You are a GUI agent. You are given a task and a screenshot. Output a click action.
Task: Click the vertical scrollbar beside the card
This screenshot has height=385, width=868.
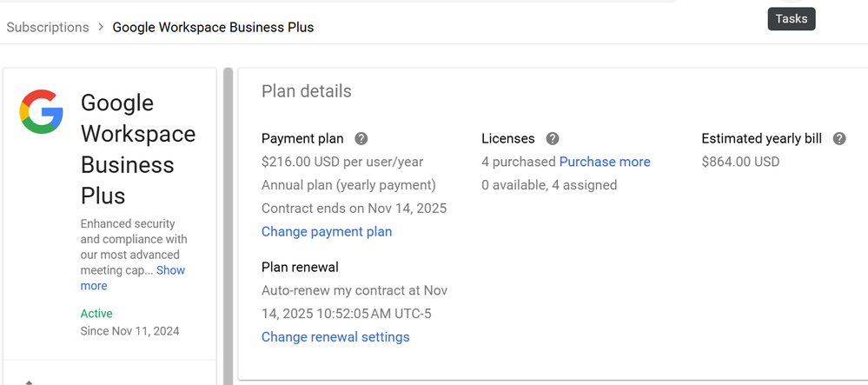point(228,226)
